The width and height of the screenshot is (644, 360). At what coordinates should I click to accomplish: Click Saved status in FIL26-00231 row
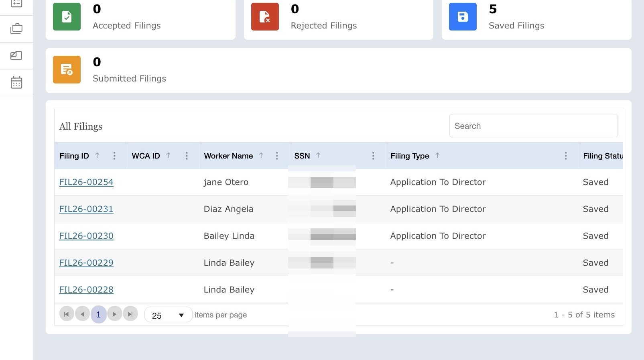tap(595, 209)
